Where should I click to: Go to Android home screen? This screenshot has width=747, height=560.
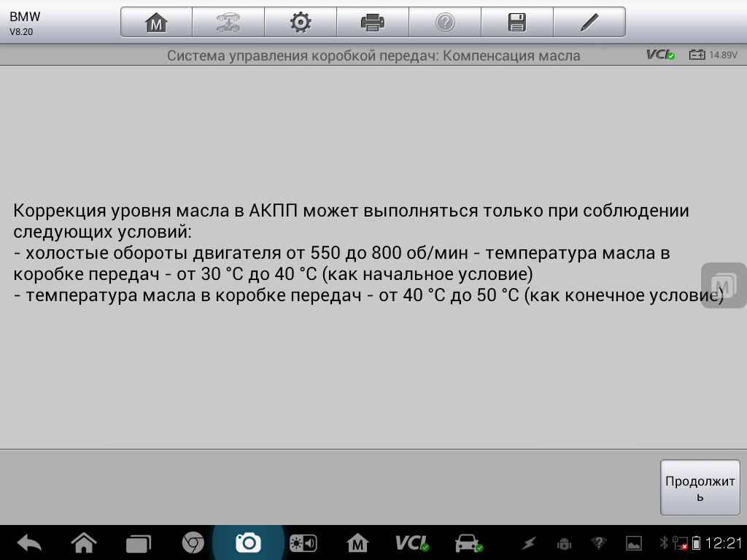pyautogui.click(x=83, y=543)
